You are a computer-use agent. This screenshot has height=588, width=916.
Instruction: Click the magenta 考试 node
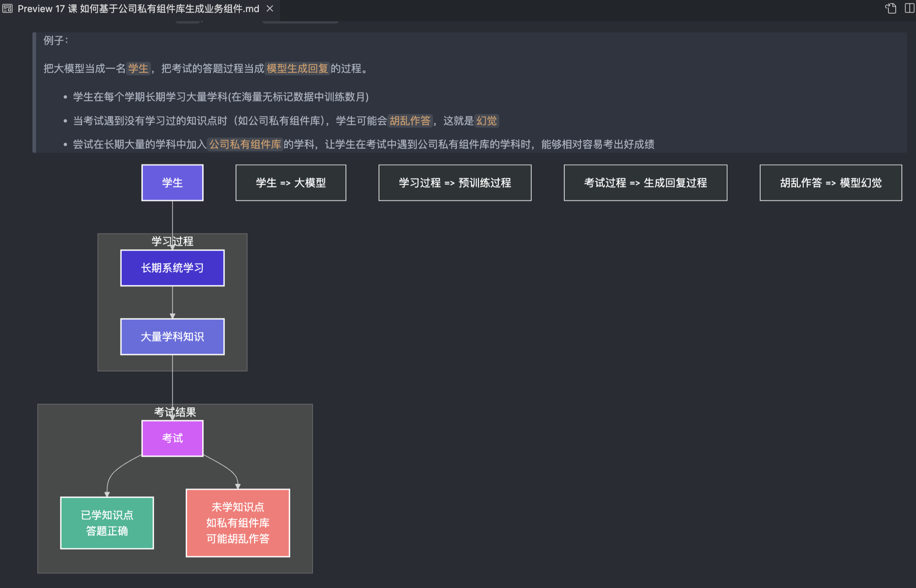(172, 438)
